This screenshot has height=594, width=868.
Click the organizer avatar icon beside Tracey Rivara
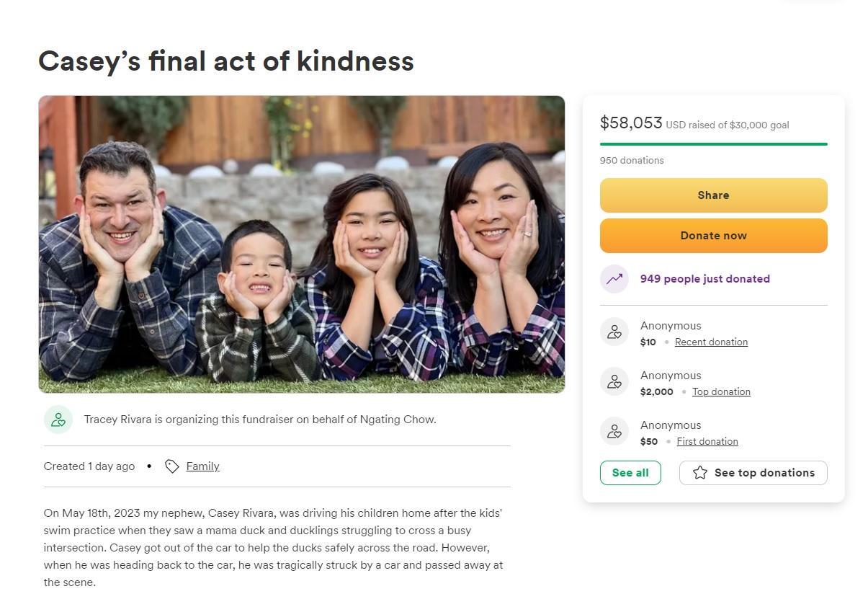click(58, 420)
